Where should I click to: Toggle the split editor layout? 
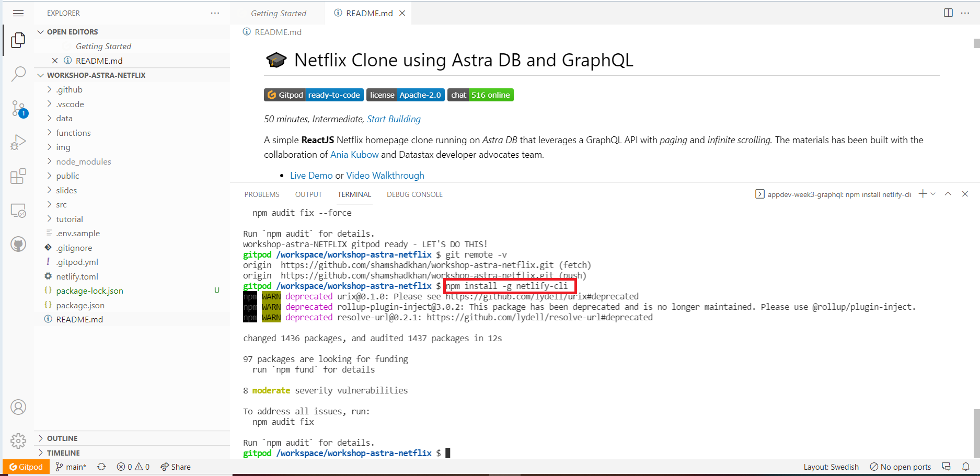pos(948,13)
